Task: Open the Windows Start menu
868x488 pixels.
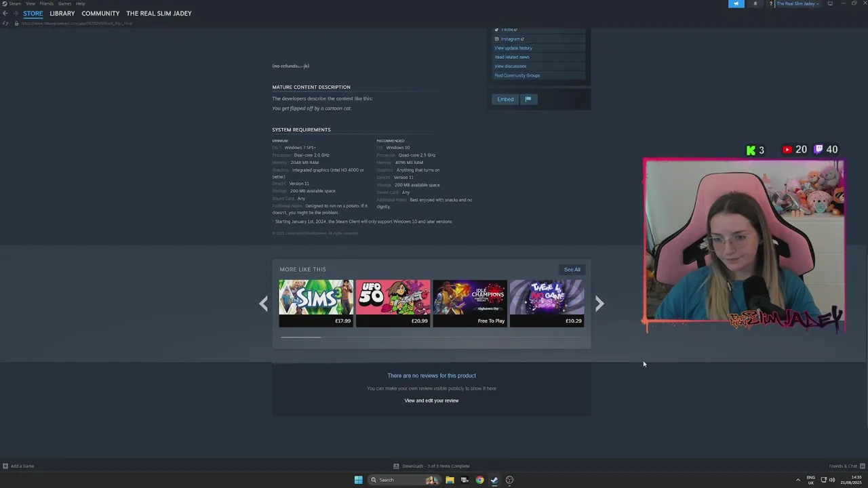Action: coord(358,480)
